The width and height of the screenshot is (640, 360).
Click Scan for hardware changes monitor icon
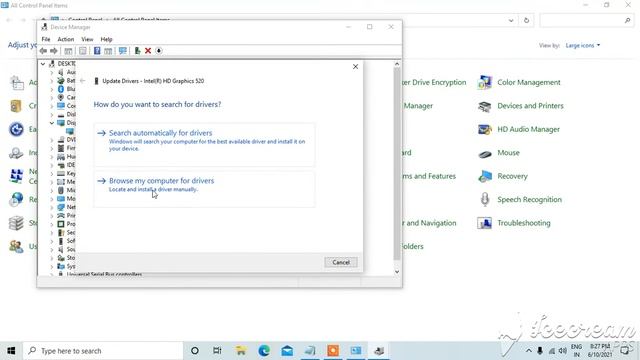(122, 51)
